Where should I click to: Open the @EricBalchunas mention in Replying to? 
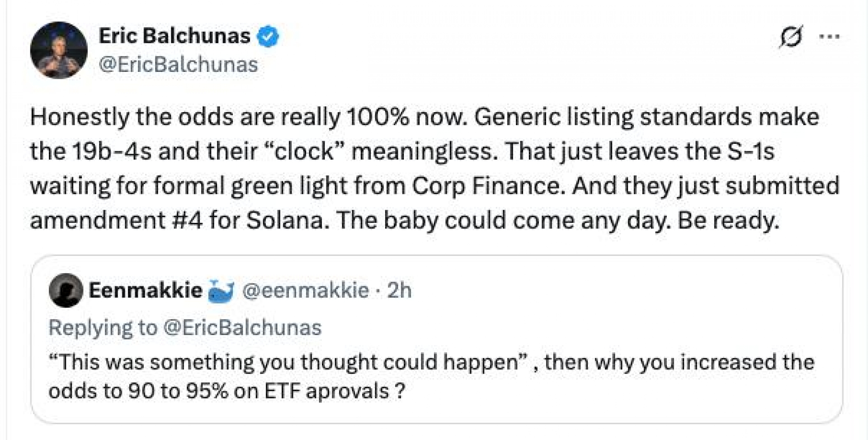242,327
